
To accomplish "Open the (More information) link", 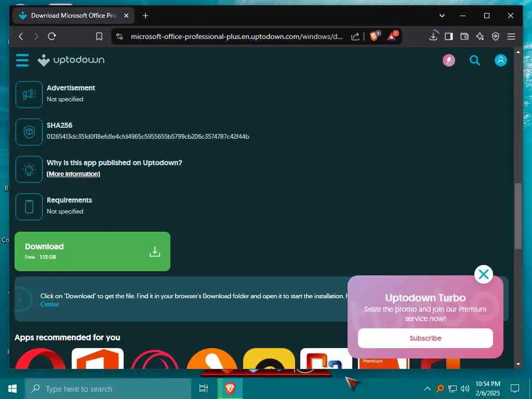I will (73, 174).
